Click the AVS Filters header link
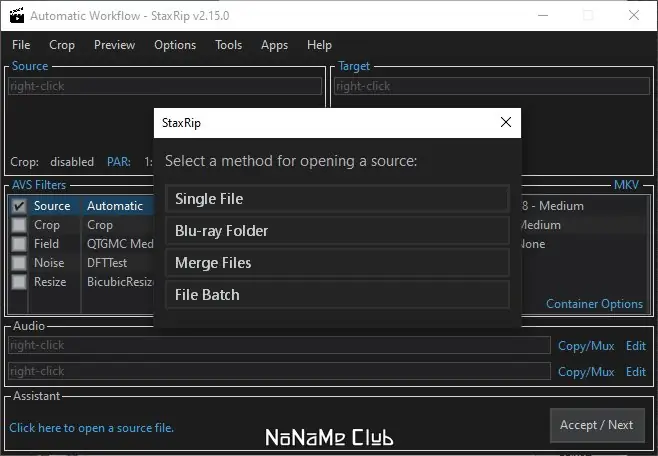This screenshot has width=658, height=456. pyautogui.click(x=39, y=185)
